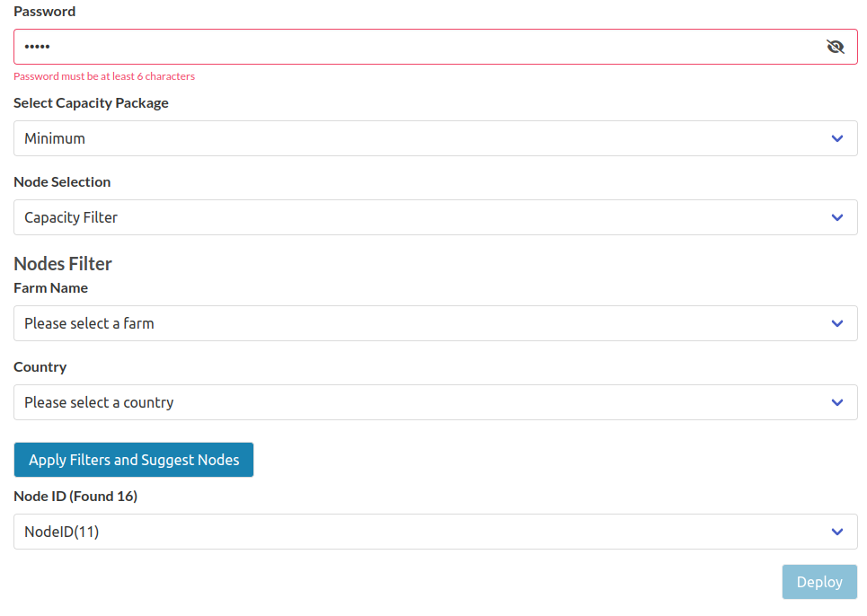Image resolution: width=867 pixels, height=616 pixels.
Task: Expand the Node Selection dropdown
Action: pyautogui.click(x=435, y=217)
